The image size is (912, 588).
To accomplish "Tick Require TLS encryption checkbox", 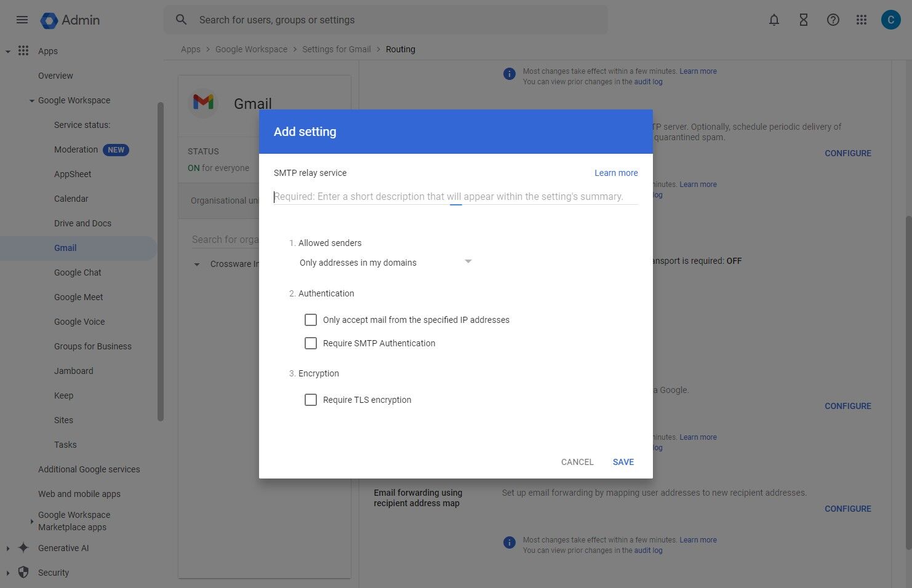I will 311,400.
